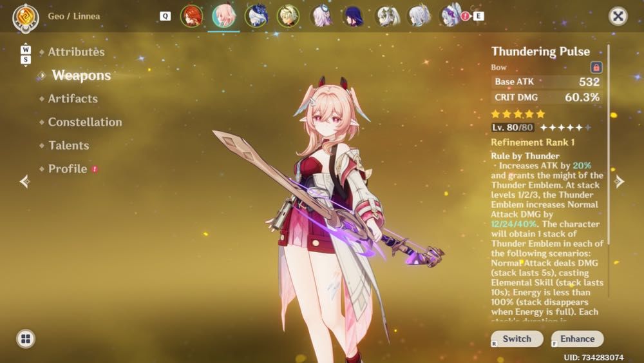This screenshot has width=644, height=363.
Task: Click the Geo element emblem icon
Action: (x=26, y=17)
